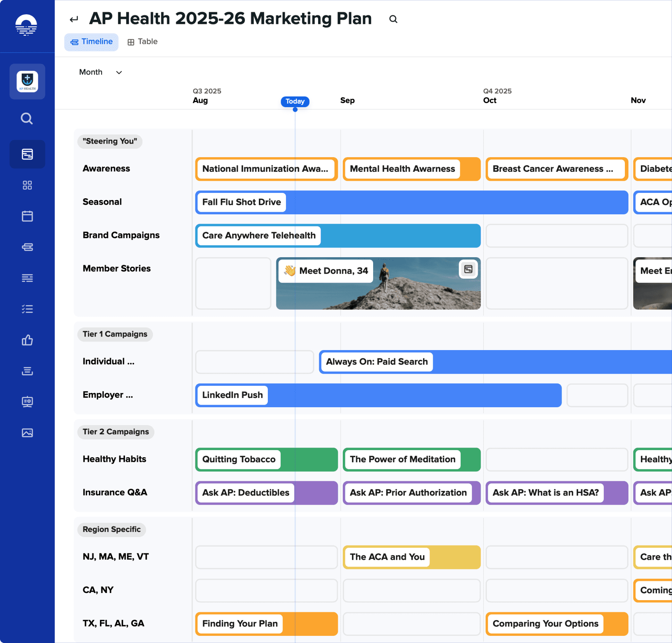Open the checklist icon in the sidebar
Screen dimensions: 672x643
[27, 309]
